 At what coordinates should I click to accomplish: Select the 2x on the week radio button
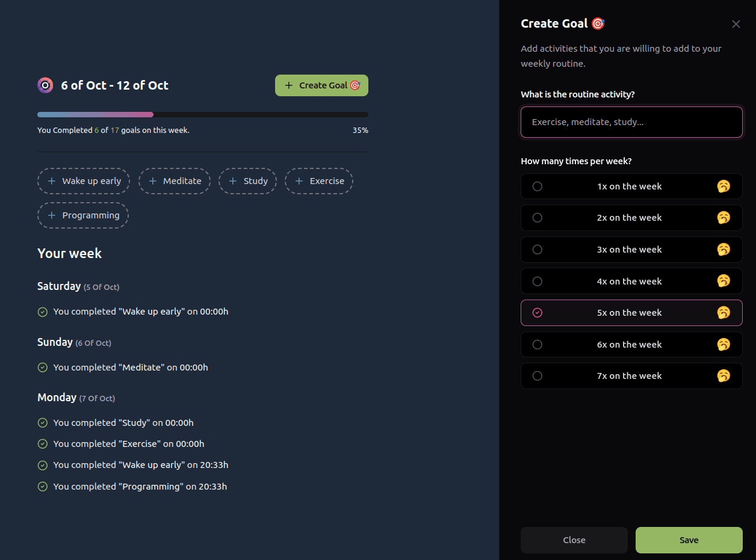[x=538, y=217]
